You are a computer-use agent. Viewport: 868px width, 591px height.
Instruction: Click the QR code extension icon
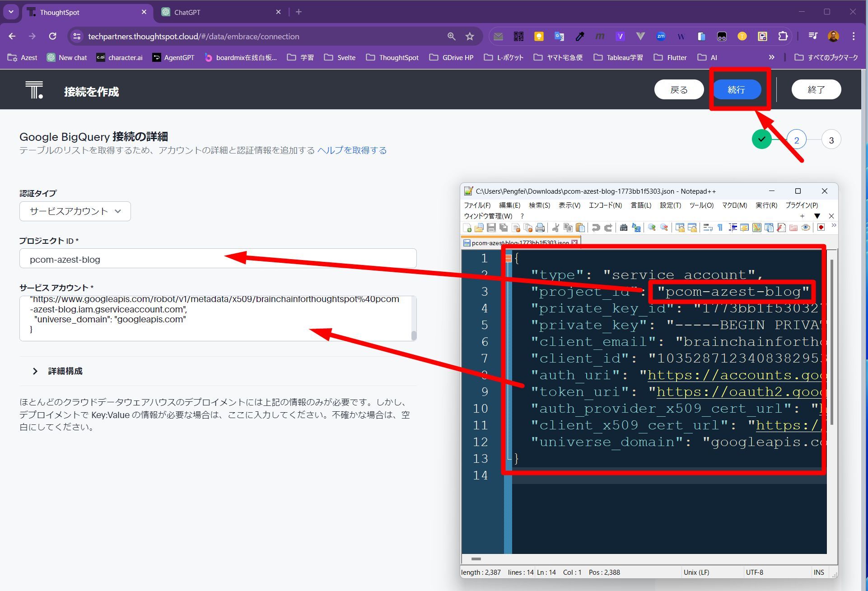(x=518, y=36)
